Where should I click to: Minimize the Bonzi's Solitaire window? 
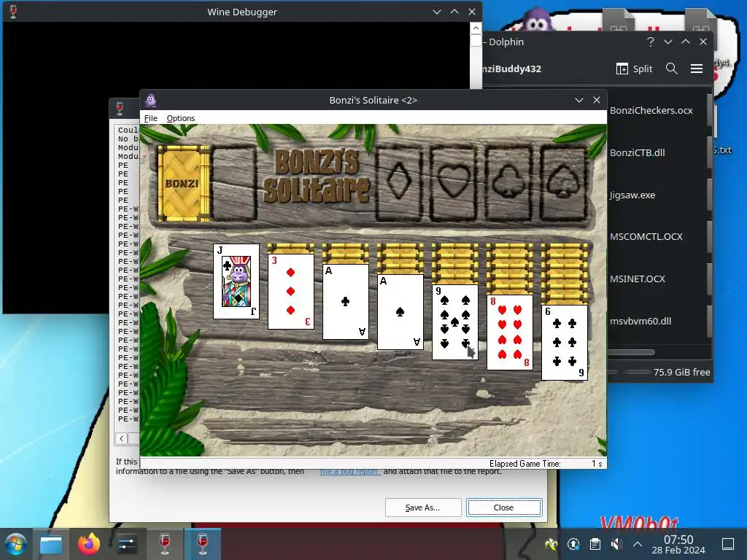[578, 100]
